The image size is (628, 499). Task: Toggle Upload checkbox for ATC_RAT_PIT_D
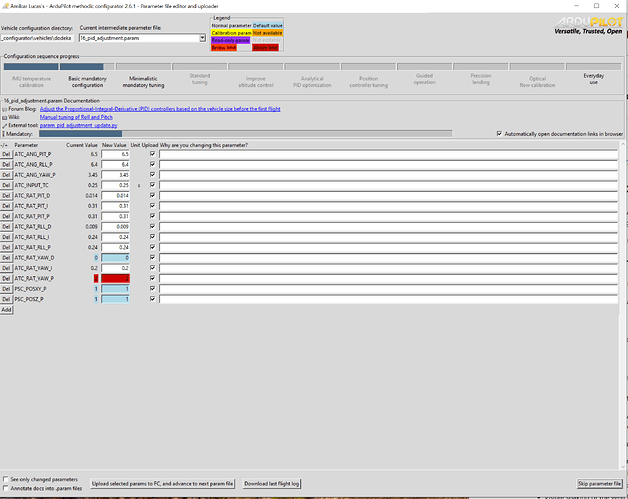(x=152, y=195)
